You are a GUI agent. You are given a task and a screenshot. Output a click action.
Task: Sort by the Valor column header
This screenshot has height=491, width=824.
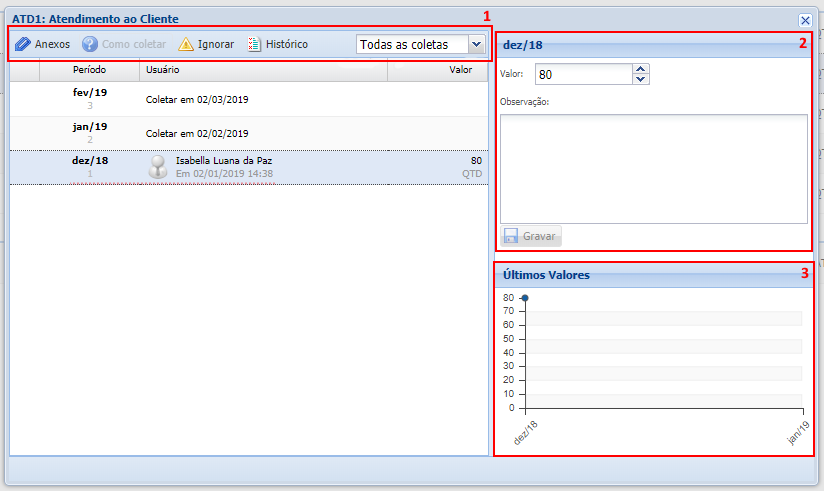point(438,69)
